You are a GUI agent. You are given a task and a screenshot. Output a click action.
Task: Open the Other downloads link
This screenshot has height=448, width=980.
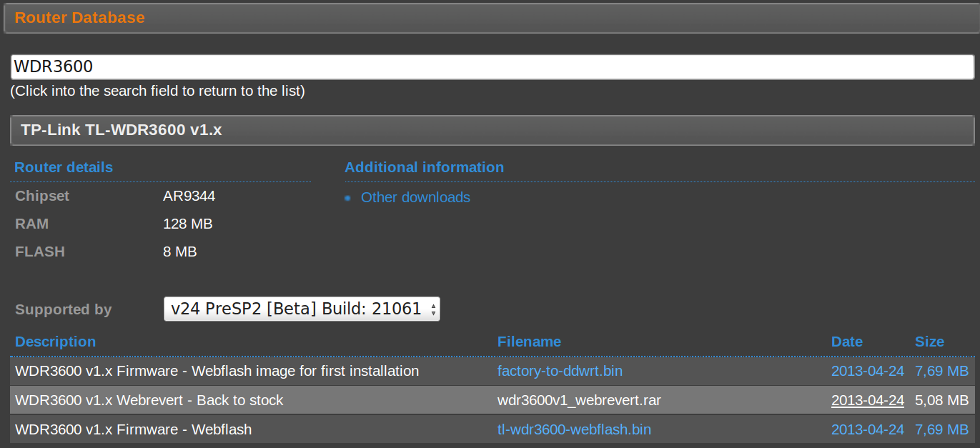(x=415, y=197)
